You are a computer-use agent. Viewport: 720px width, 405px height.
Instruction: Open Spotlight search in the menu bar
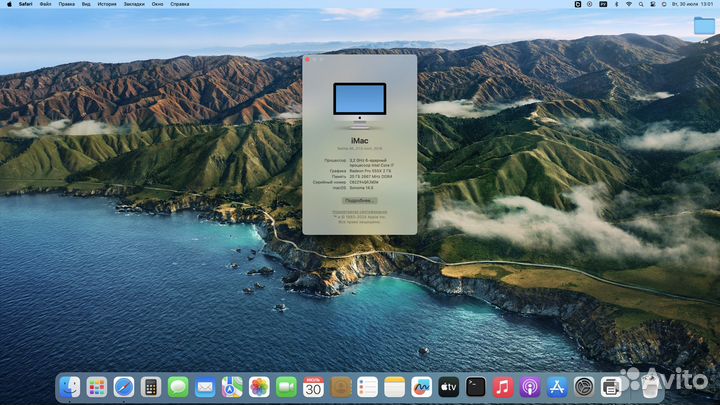point(641,4)
